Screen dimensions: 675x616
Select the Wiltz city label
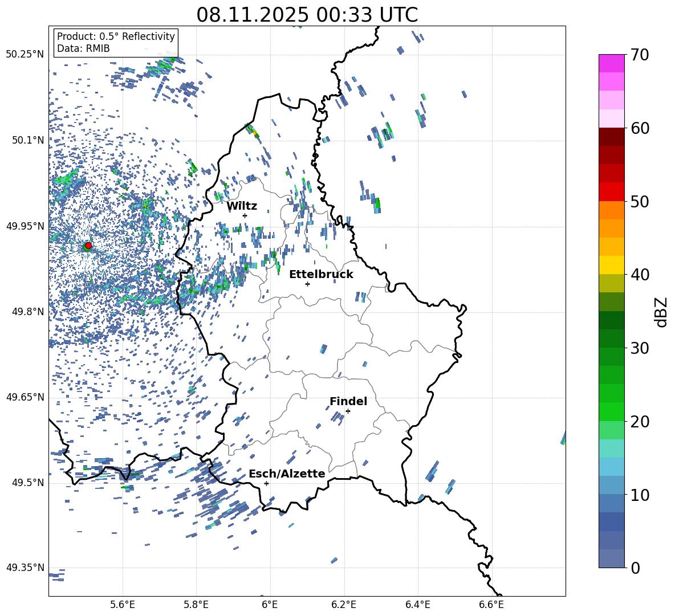click(x=242, y=206)
